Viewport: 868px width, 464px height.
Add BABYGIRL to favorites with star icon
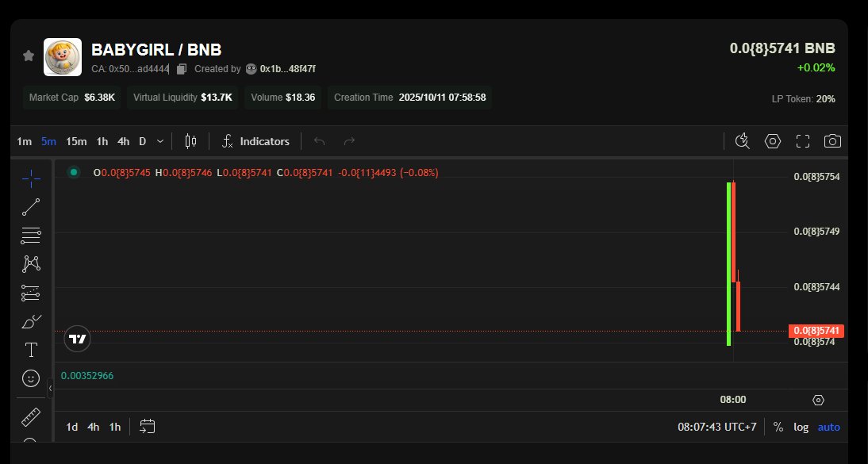29,56
